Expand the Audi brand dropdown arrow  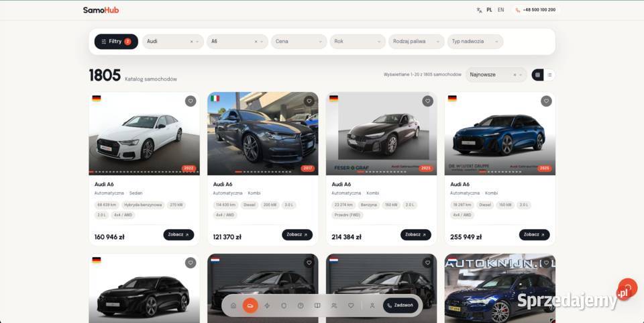click(x=197, y=42)
